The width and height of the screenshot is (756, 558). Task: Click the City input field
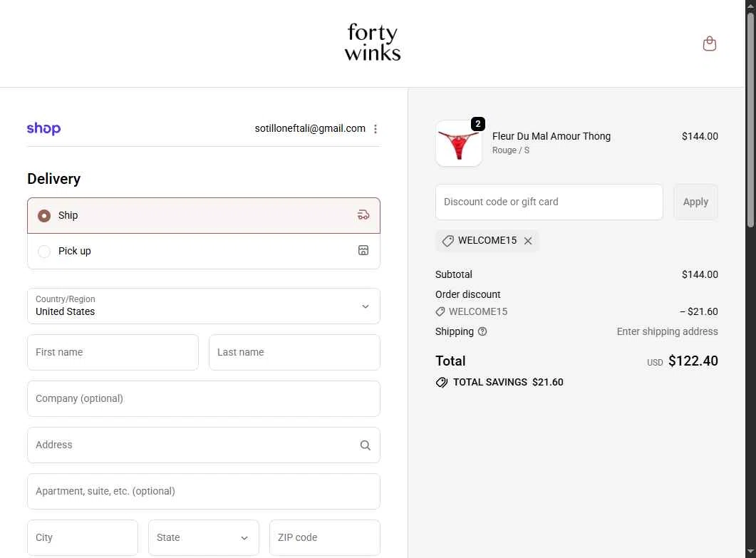click(83, 538)
